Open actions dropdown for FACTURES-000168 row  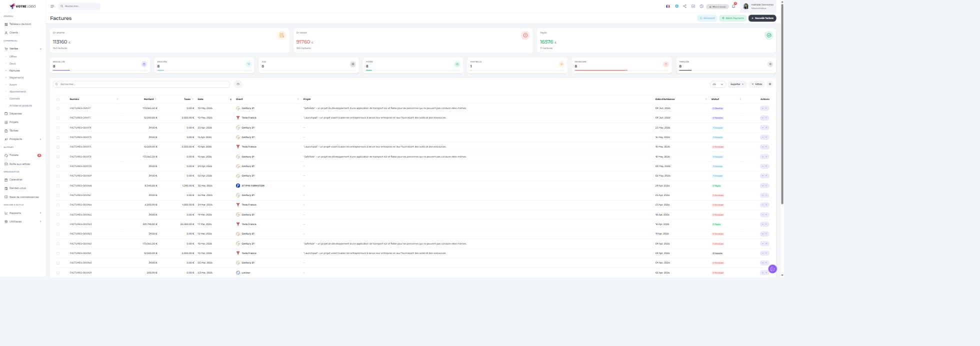pyautogui.click(x=764, y=186)
